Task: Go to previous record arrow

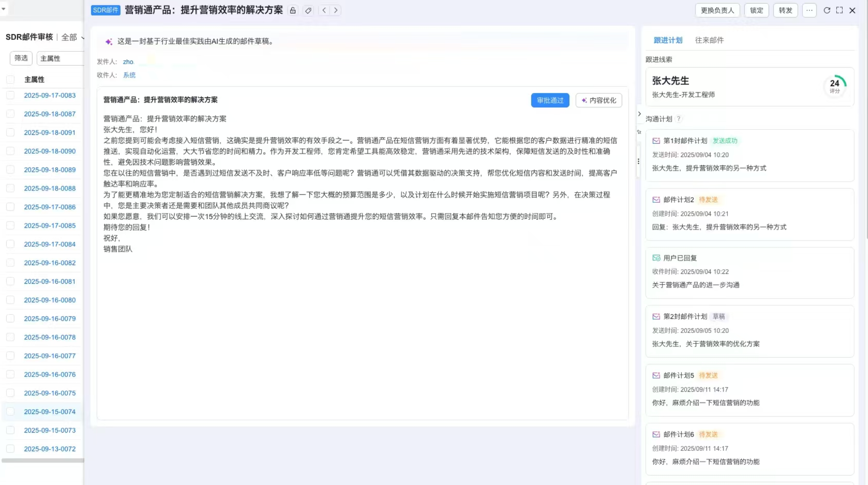Action: 324,11
